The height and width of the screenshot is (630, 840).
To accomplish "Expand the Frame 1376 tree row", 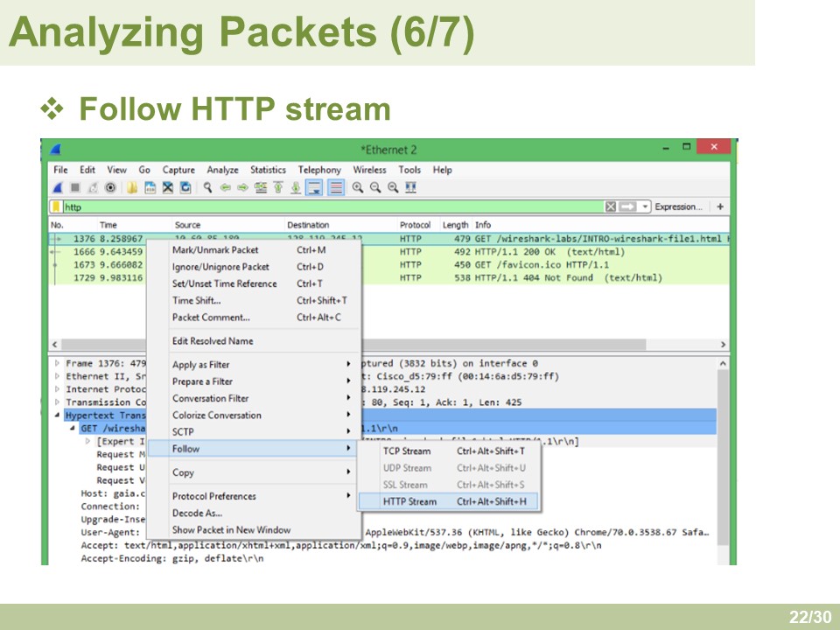I will point(58,363).
